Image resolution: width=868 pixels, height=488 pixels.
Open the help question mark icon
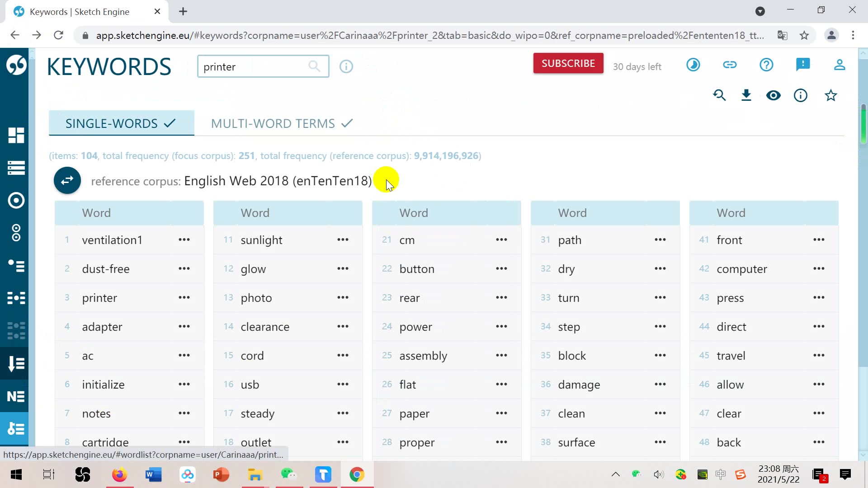(x=766, y=65)
